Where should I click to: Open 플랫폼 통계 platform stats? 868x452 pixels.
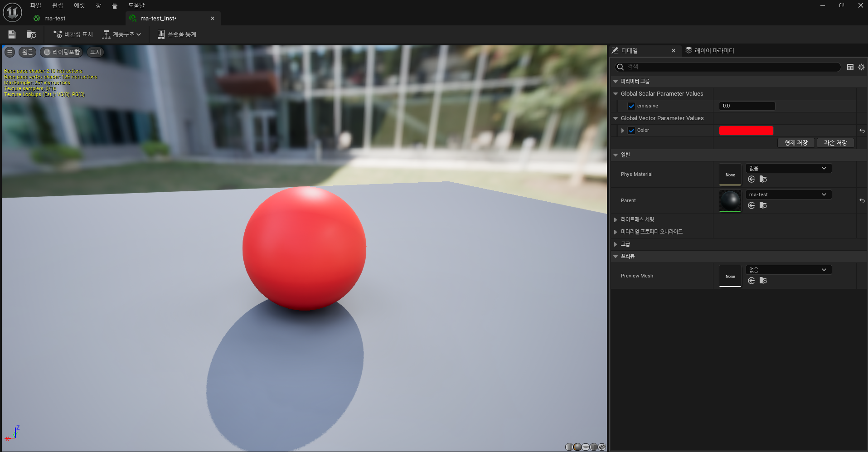pyautogui.click(x=177, y=34)
